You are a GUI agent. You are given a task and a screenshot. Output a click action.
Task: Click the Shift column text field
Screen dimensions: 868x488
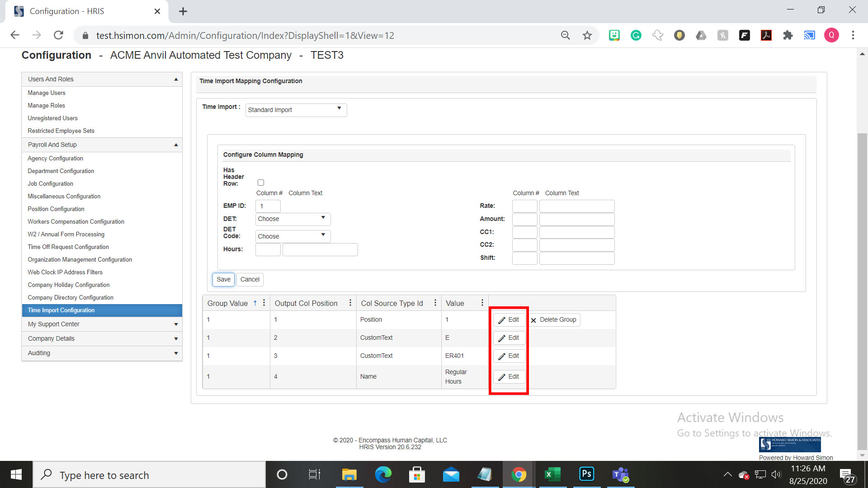pyautogui.click(x=577, y=258)
